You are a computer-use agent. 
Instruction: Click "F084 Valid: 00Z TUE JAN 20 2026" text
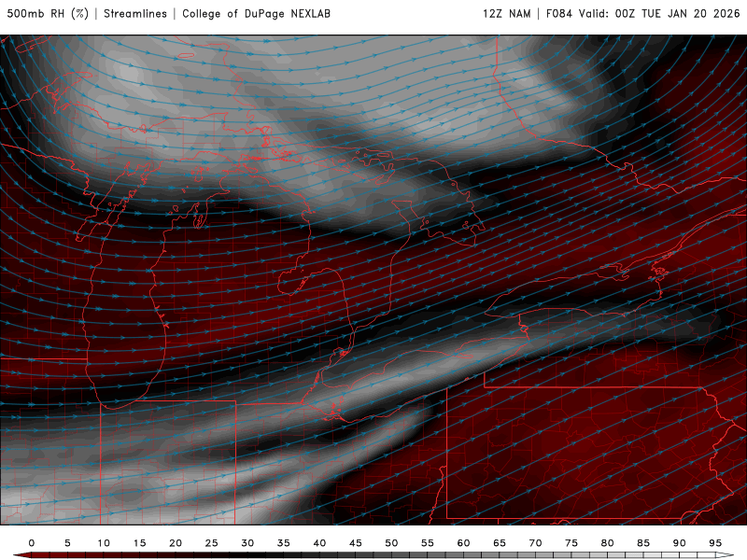[x=642, y=13]
